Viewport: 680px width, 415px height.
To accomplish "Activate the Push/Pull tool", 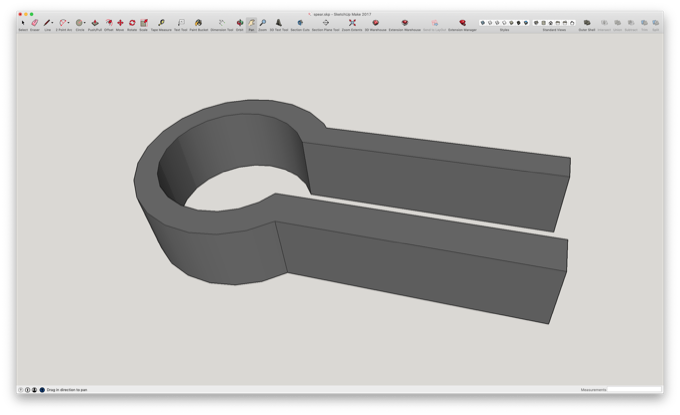I will click(x=95, y=23).
